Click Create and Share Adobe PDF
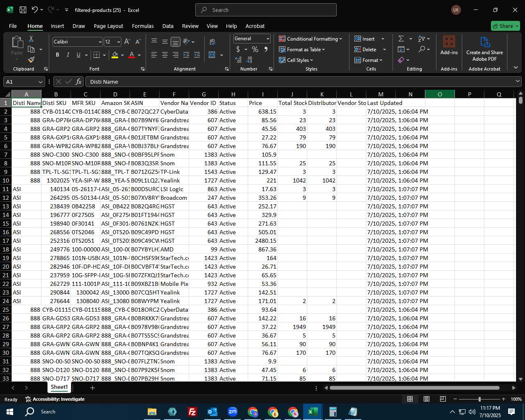The image size is (525, 420). (484, 49)
